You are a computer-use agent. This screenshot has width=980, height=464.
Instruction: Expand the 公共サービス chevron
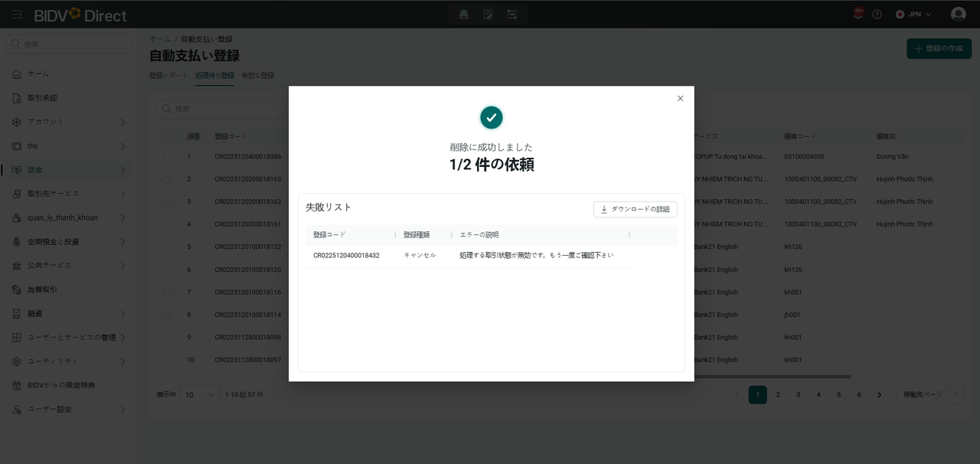122,266
